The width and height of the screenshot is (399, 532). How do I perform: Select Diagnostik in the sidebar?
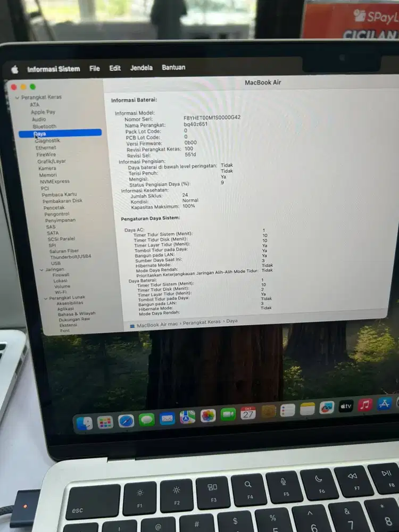(x=47, y=140)
